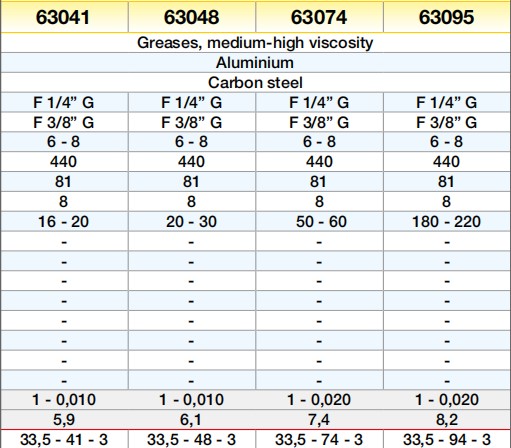
Task: Click the Greases, medium-high viscosity row
Action: pos(255,43)
